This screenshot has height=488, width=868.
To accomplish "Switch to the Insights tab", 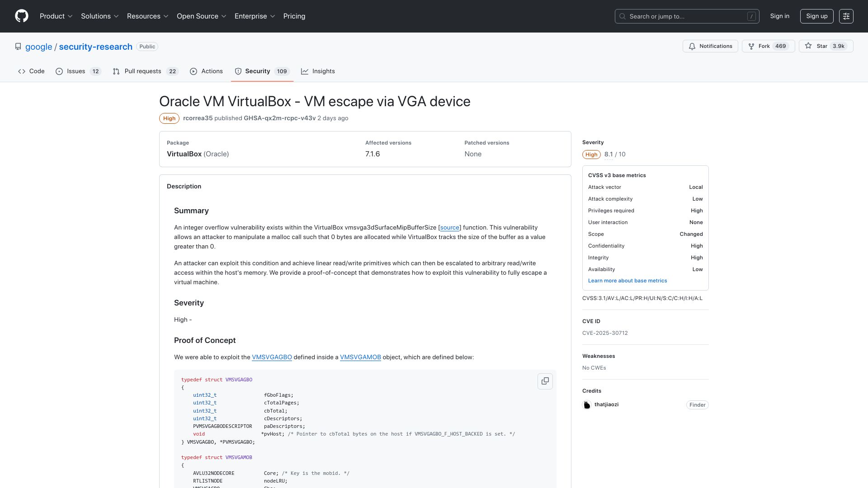I will [318, 71].
